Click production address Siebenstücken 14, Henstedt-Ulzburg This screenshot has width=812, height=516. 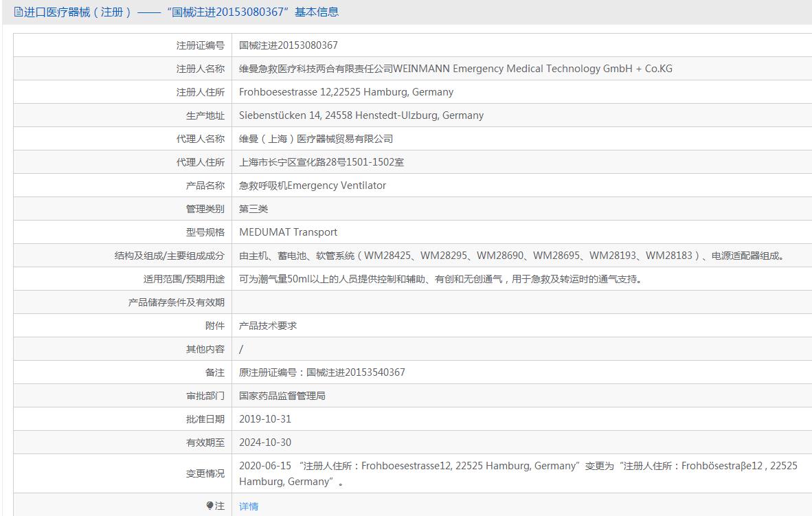click(x=361, y=115)
